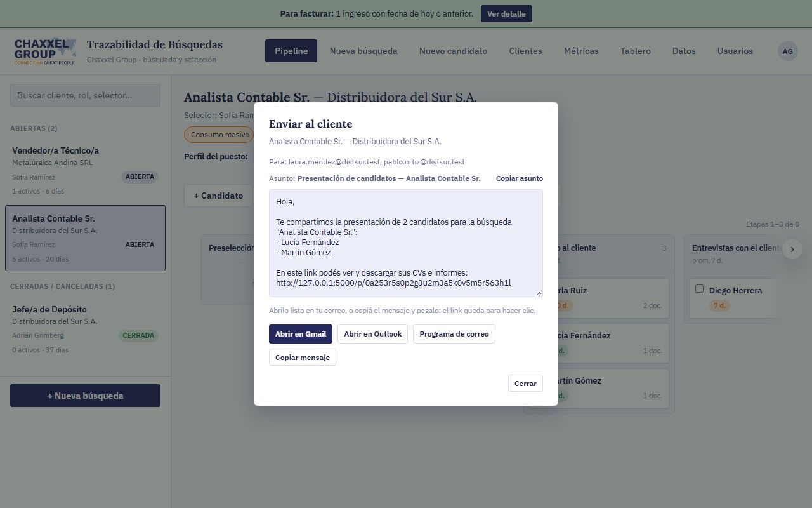
Task: Close the Enviar al cliente dialog
Action: click(525, 384)
